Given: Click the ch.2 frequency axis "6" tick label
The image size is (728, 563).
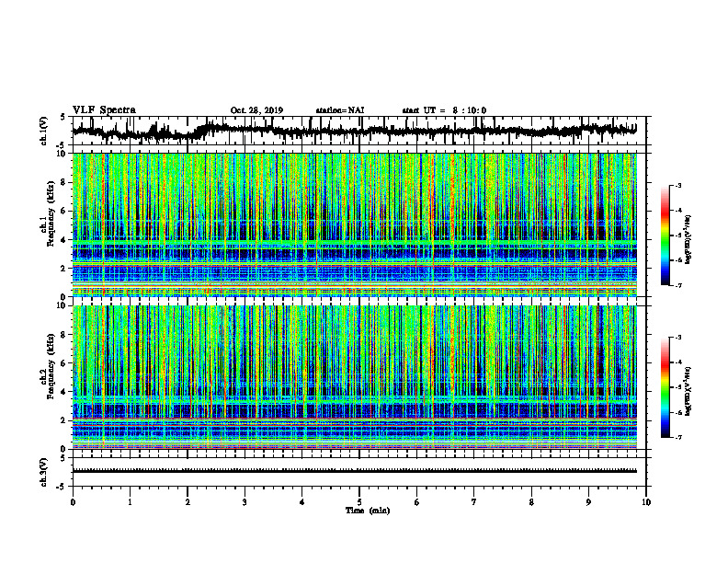Looking at the screenshot, I should [64, 363].
